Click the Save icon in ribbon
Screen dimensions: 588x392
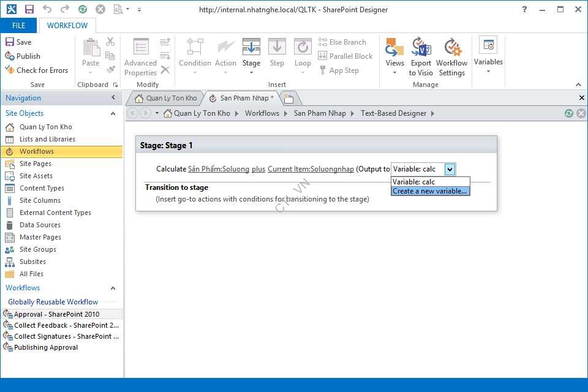click(10, 42)
